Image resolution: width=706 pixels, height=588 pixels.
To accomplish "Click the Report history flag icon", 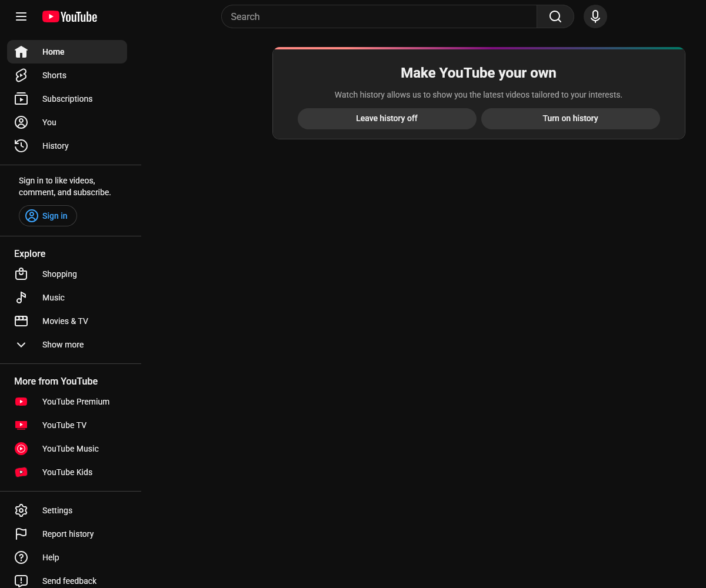I will click(21, 534).
